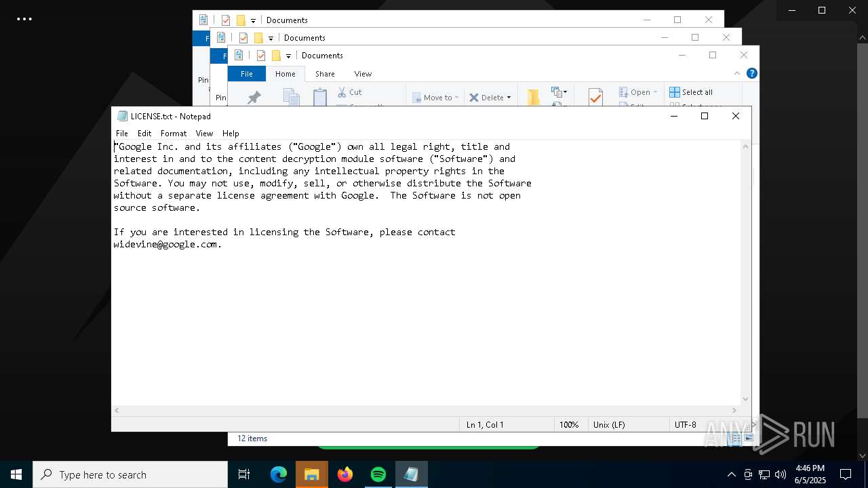Open the New item dropdown icon
This screenshot has width=868, height=488.
click(559, 92)
